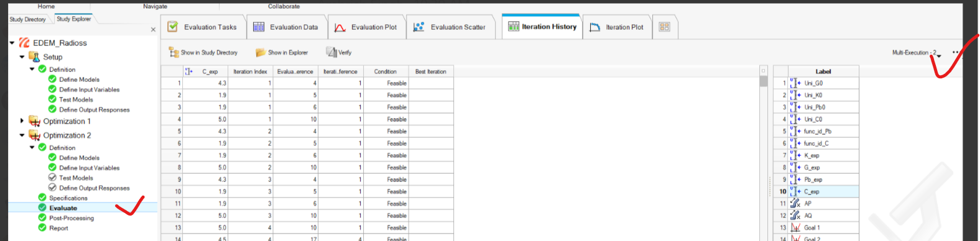Click the Evaluation Scatter tab icon
980x241 pixels.
pyautogui.click(x=419, y=27)
